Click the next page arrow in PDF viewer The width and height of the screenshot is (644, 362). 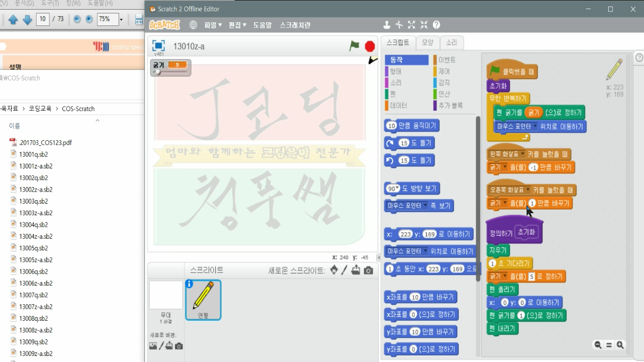[28, 20]
